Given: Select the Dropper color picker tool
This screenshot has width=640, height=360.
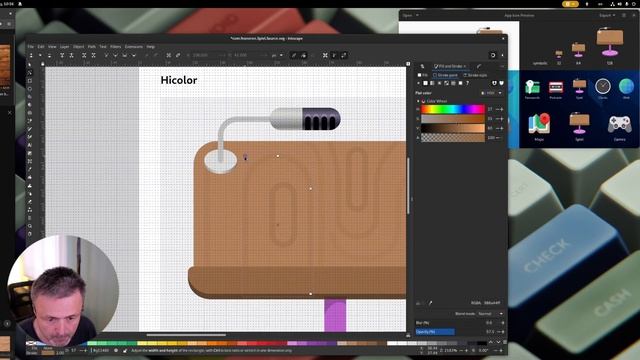Looking at the screenshot, I should [30, 169].
